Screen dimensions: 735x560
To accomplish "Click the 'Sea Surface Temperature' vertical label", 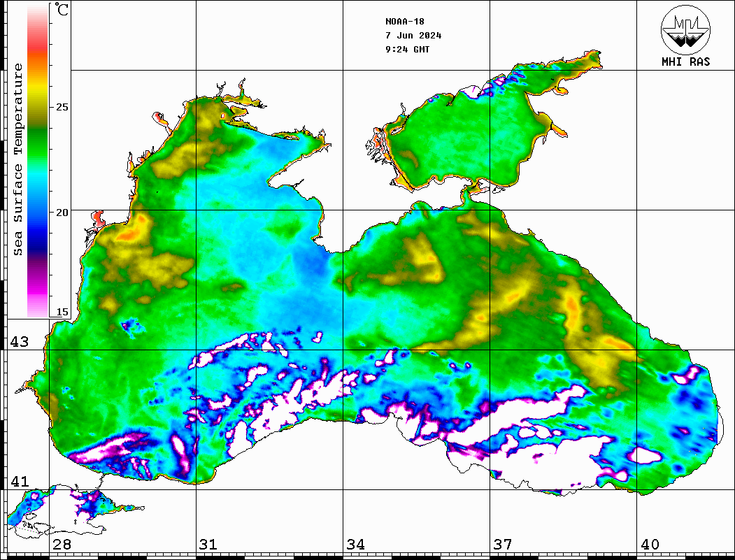I will point(17,159).
